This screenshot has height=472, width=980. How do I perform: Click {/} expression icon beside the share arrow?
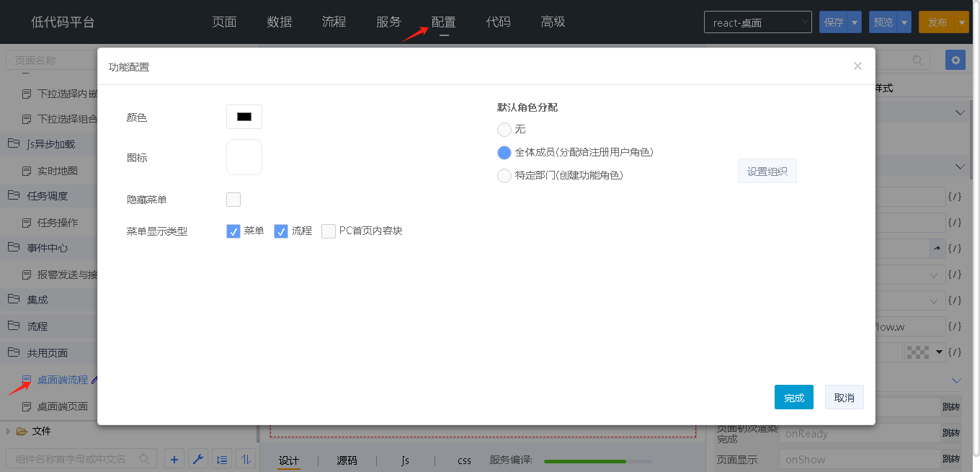pyautogui.click(x=955, y=248)
